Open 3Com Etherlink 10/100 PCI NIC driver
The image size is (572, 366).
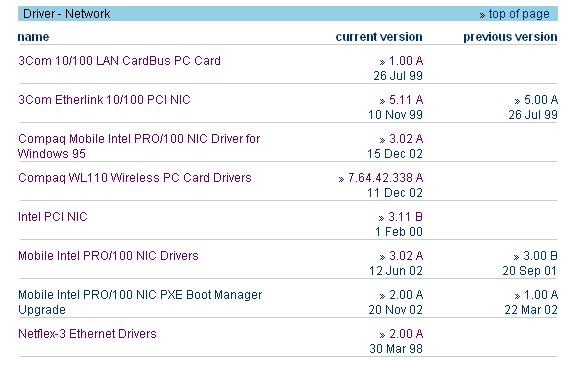point(104,100)
